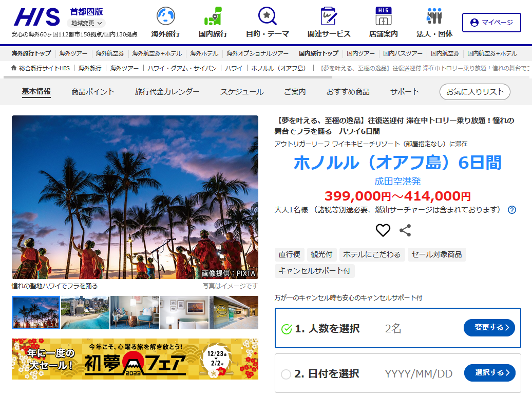Viewport: 532px width, 398px height.
Task: Click the home icon in breadcrumb
Action: click(14, 68)
